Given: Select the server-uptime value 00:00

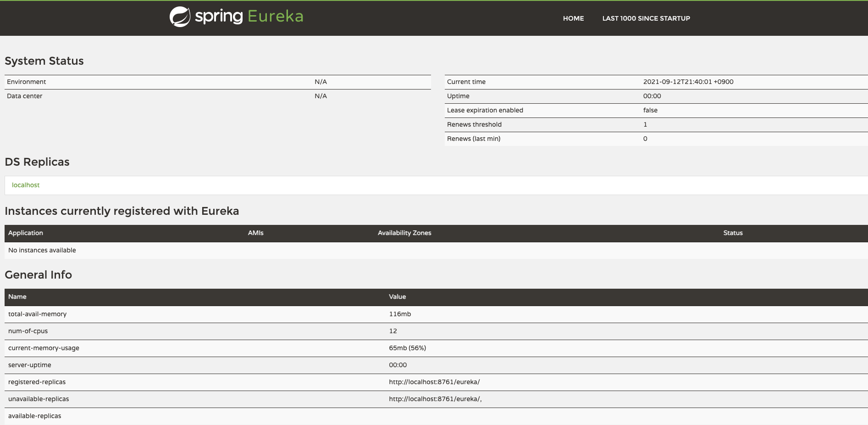Looking at the screenshot, I should coord(398,365).
